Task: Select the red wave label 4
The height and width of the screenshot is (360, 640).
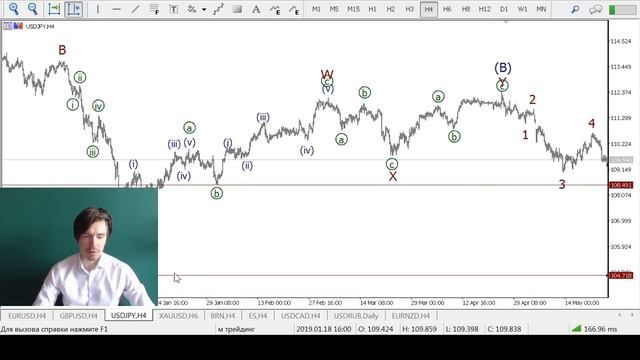Action: coord(591,123)
